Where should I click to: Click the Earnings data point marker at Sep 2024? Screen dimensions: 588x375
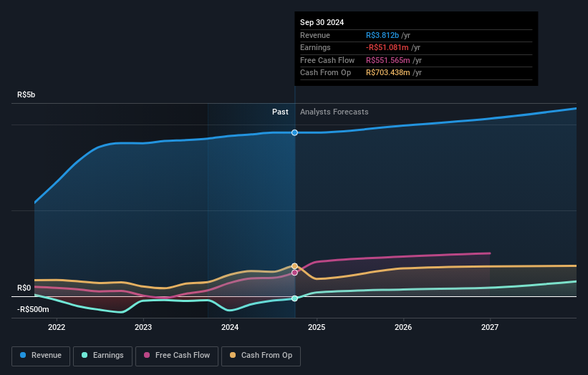295,298
